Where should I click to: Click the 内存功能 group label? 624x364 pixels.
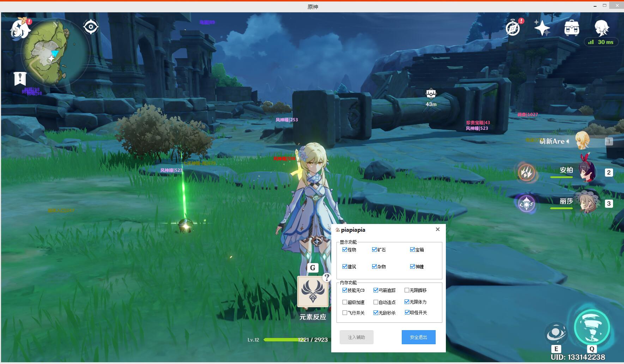348,283
